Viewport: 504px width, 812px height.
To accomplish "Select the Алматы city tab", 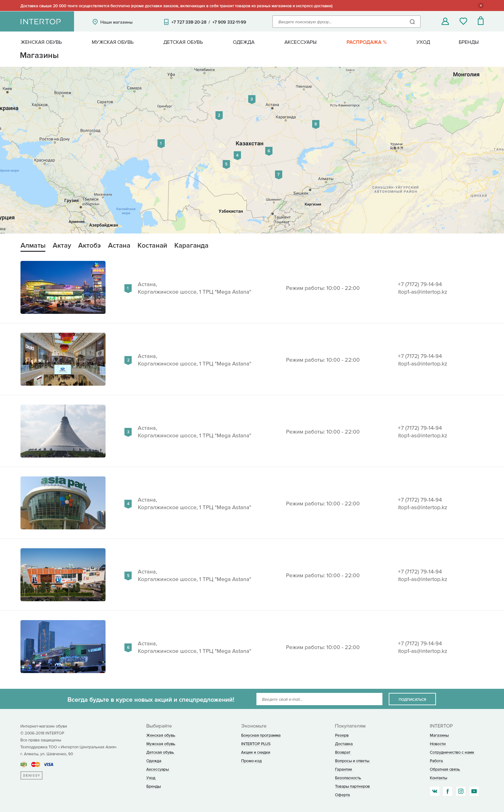I will 33,246.
